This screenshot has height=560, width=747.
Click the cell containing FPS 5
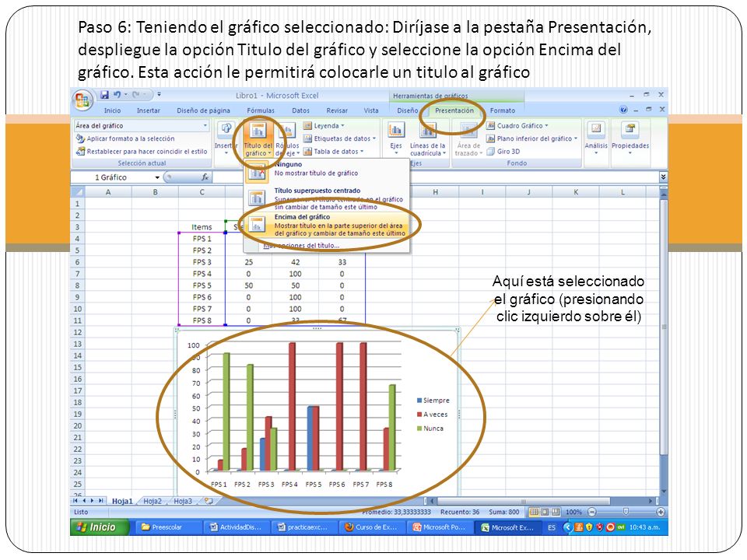click(x=202, y=285)
